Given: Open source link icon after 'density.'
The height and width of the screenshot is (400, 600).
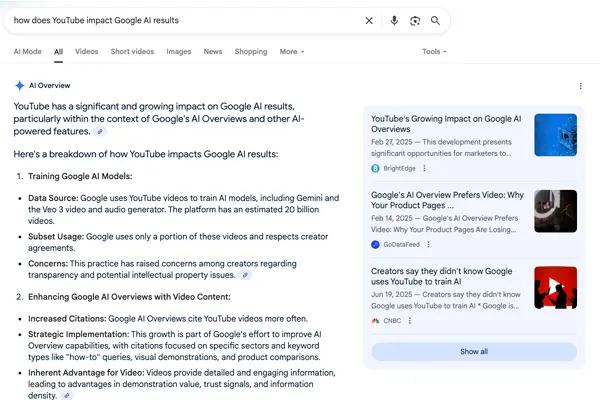Looking at the screenshot, I should point(67,395).
